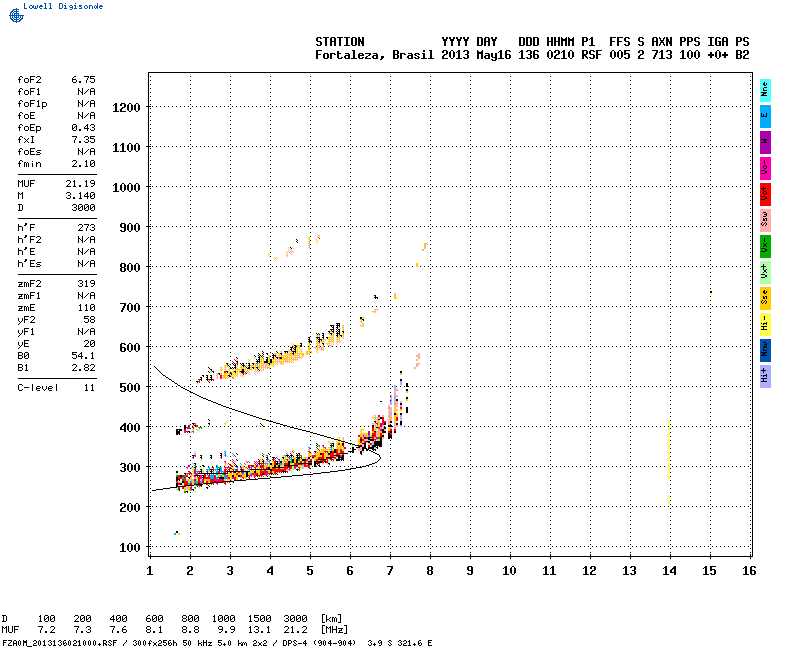Click the Lowell Digisonde globe logo
The image size is (800, 650).
16,16
